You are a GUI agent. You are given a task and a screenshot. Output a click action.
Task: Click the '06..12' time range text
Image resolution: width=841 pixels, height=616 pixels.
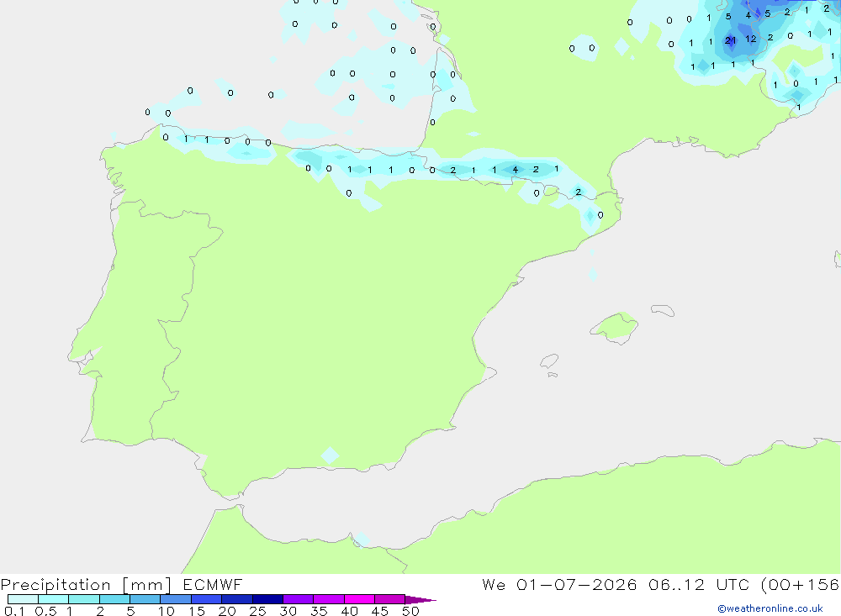(x=676, y=584)
